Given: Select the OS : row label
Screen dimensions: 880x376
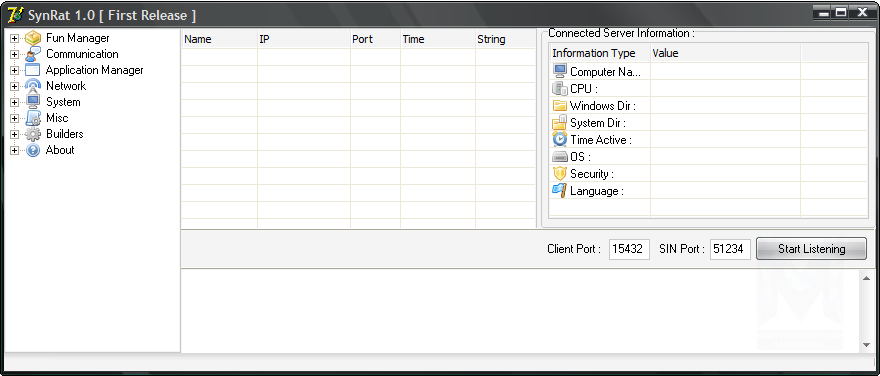Looking at the screenshot, I should [580, 157].
